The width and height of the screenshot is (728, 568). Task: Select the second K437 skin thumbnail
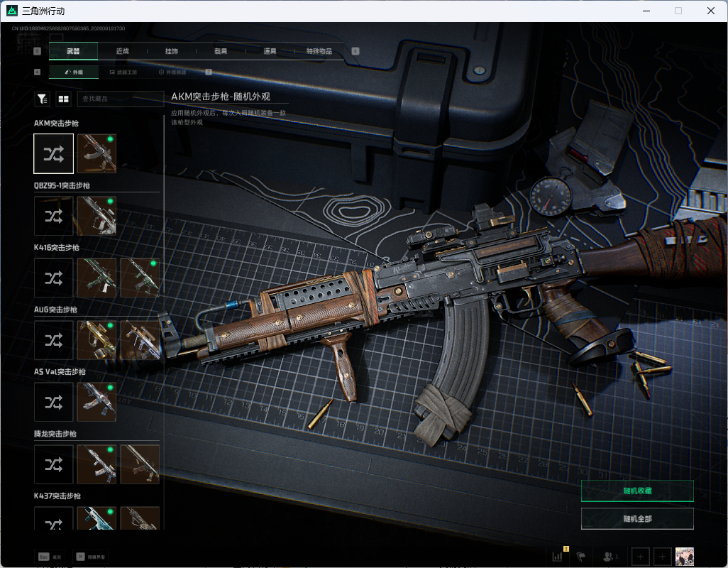click(x=140, y=518)
